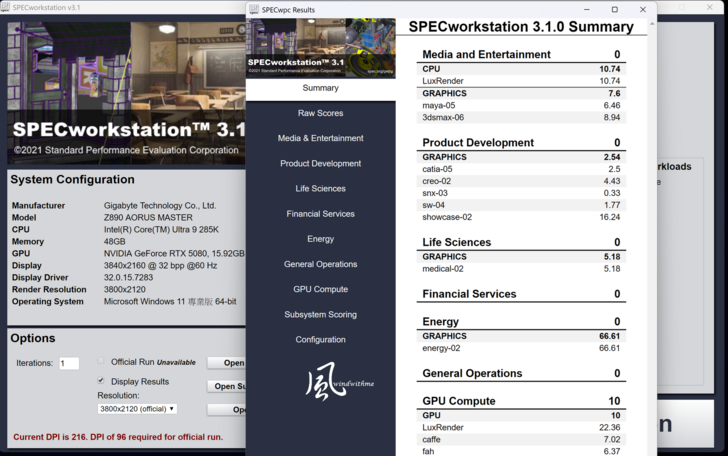
Task: Click the 3dsmax-06 score row
Action: (x=521, y=117)
